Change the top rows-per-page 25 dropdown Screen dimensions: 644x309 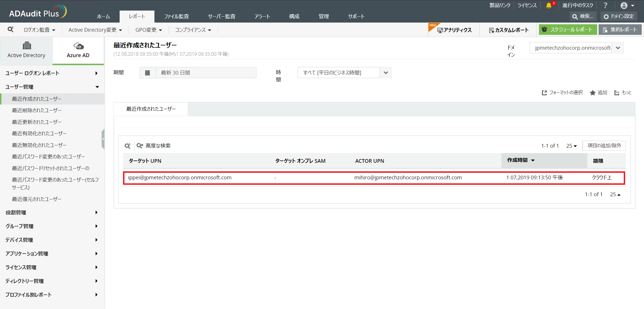coord(571,146)
